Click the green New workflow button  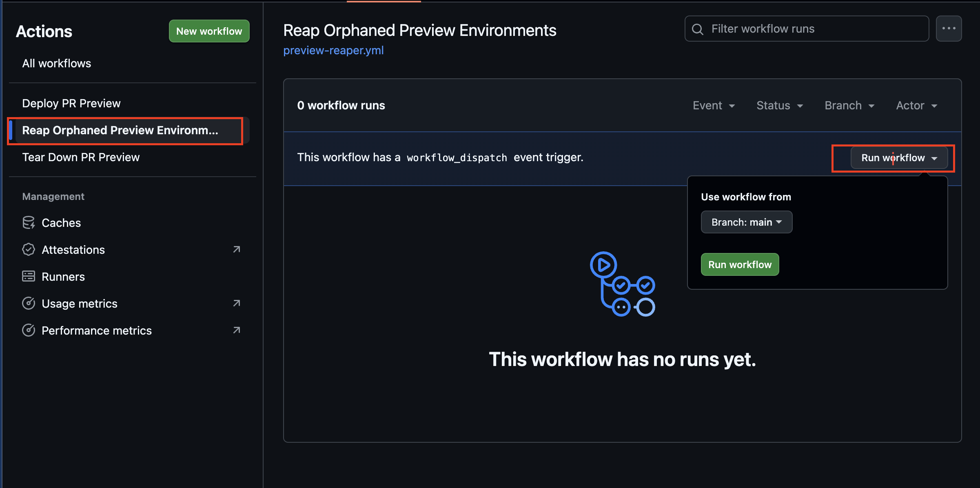click(x=209, y=31)
